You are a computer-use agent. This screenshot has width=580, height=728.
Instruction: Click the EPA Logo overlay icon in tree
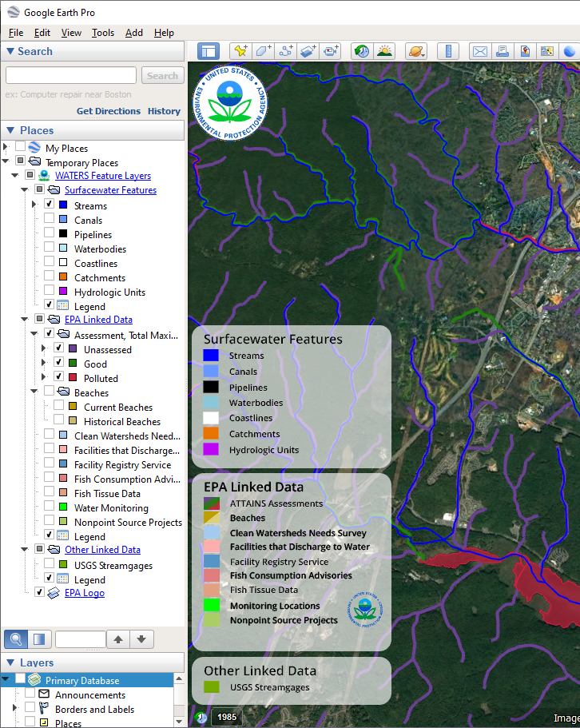point(54,593)
